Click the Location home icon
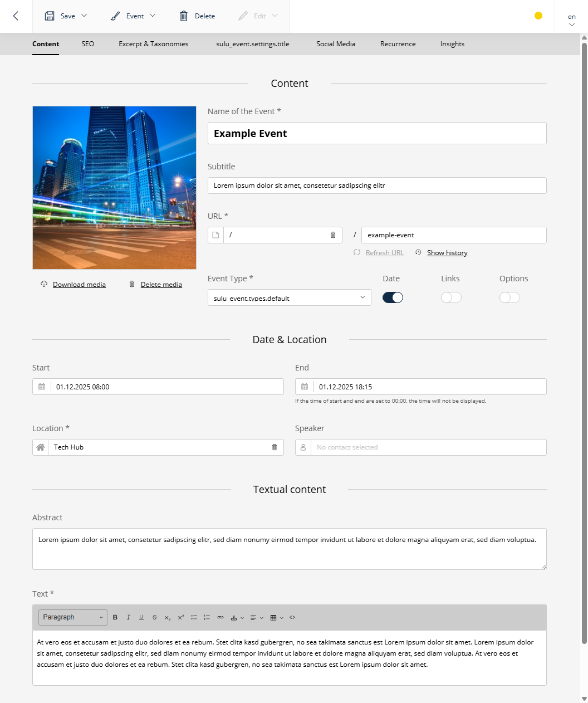Screen dimensions: 588x703 click(41, 447)
